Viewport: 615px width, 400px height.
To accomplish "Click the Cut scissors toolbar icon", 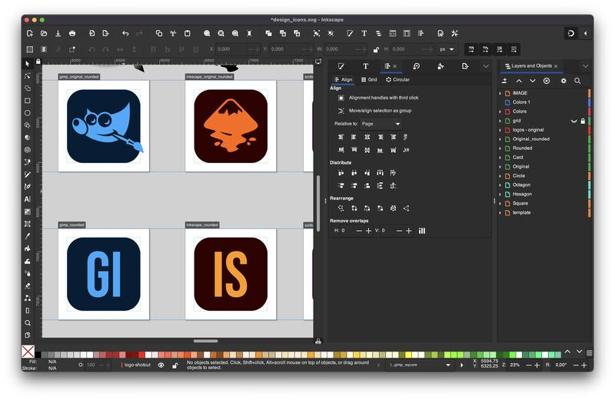I will (x=173, y=34).
